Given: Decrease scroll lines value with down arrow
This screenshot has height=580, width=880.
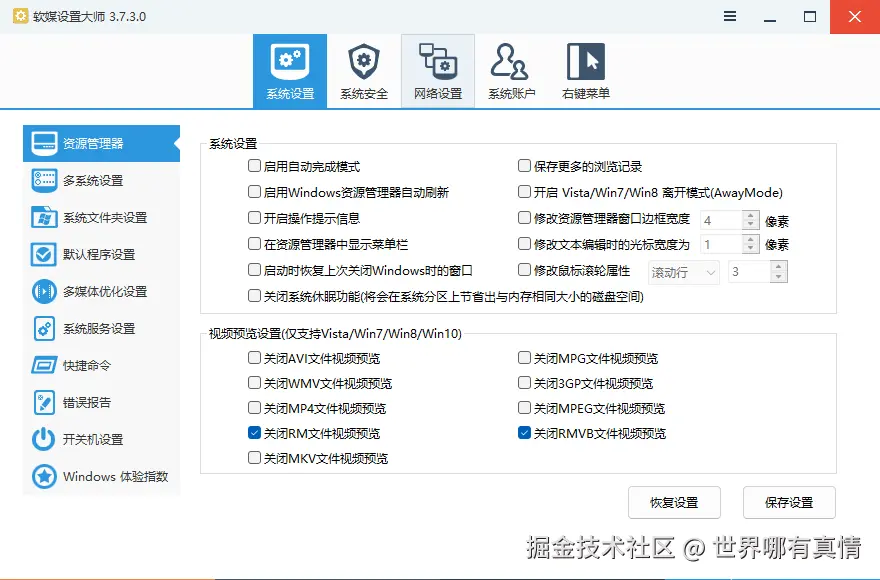Looking at the screenshot, I should point(778,277).
